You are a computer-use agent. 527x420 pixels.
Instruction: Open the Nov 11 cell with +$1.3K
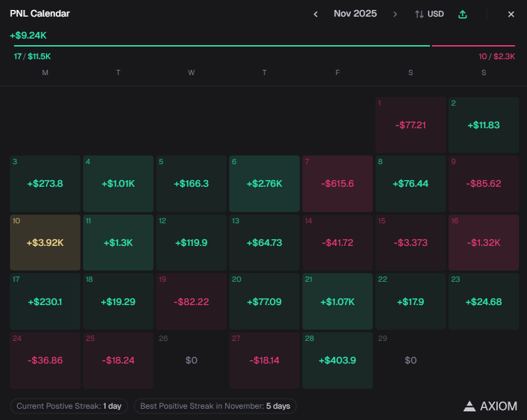[118, 243]
